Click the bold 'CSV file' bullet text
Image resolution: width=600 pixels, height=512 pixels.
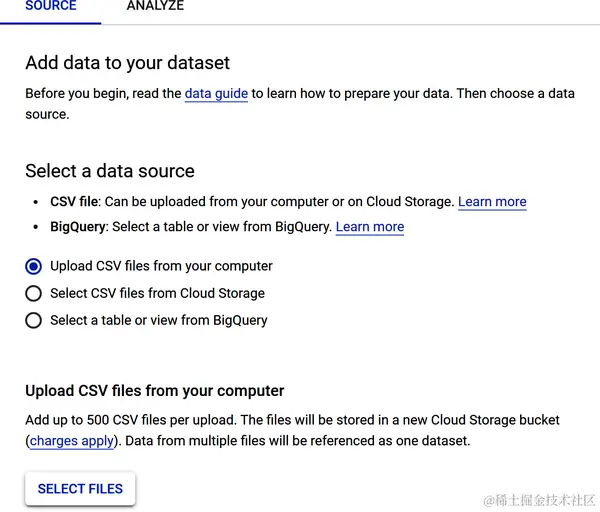[x=75, y=202]
